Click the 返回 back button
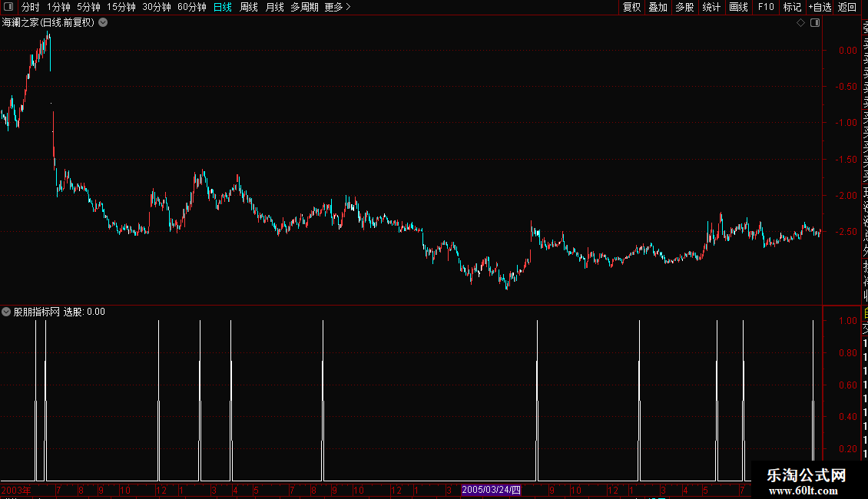 [847, 7]
